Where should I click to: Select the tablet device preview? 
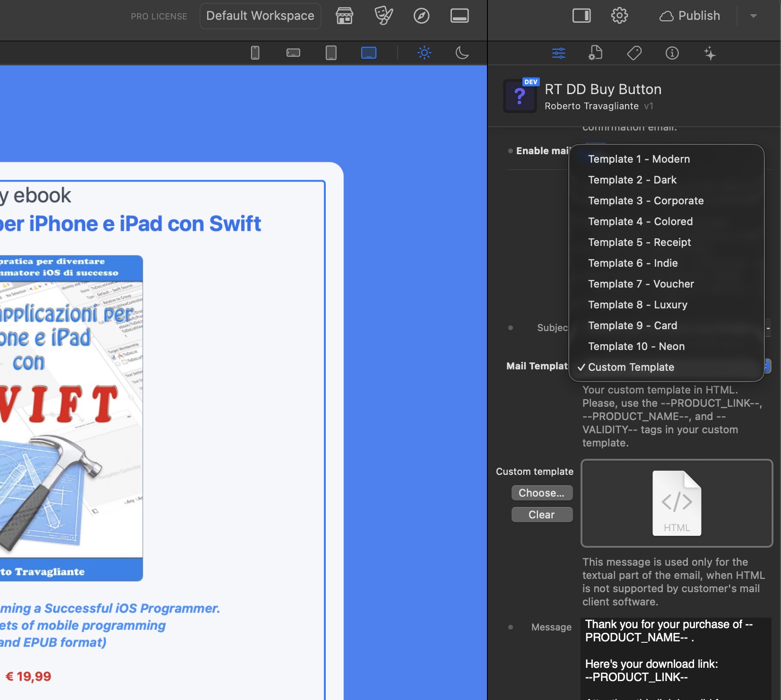point(331,52)
